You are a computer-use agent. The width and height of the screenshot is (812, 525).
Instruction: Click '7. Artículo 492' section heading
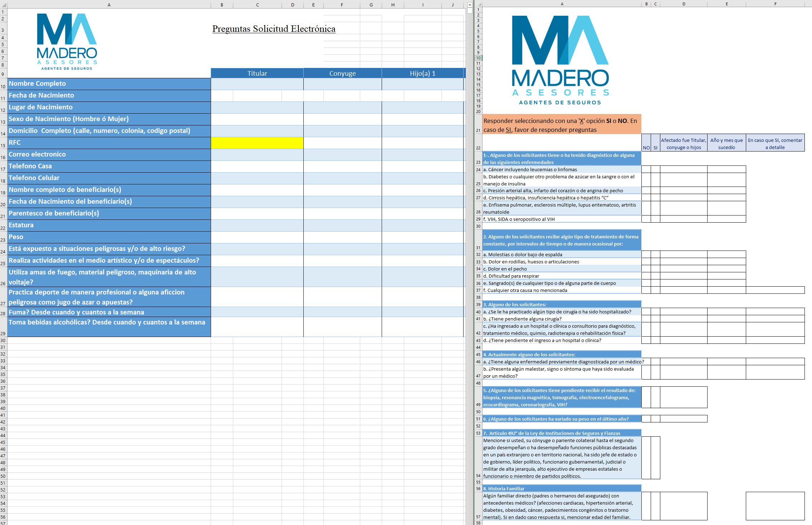click(562, 433)
